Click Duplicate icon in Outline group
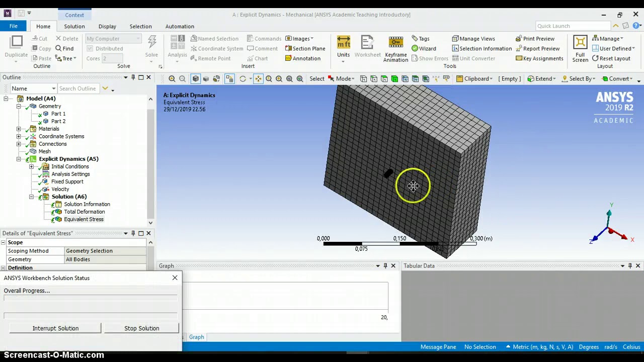This screenshot has width=644, height=362. [x=16, y=47]
